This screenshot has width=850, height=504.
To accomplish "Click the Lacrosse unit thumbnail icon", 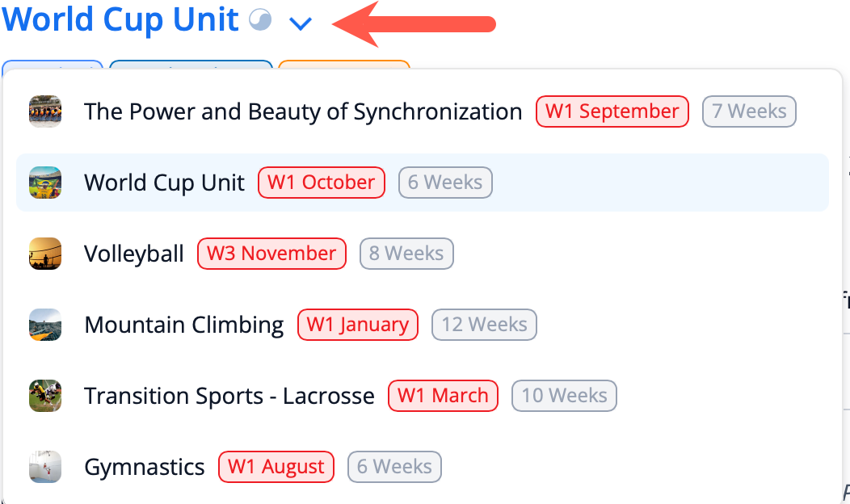I will 45,396.
